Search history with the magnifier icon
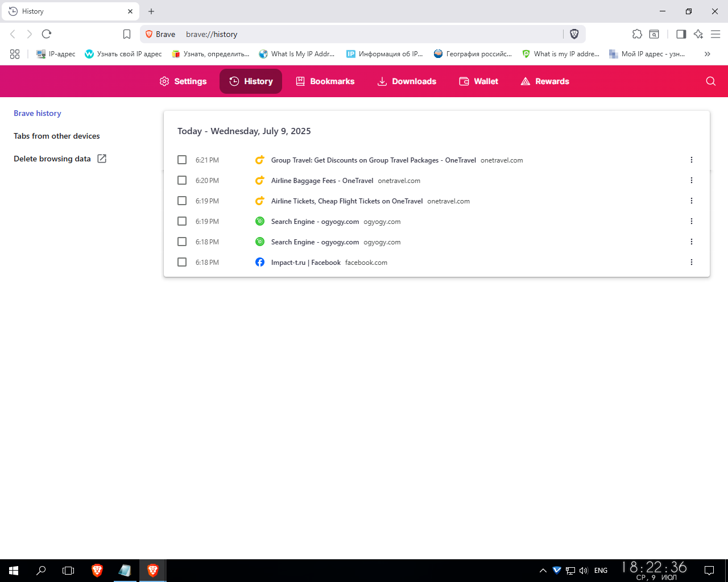The image size is (728, 582). [x=710, y=81]
